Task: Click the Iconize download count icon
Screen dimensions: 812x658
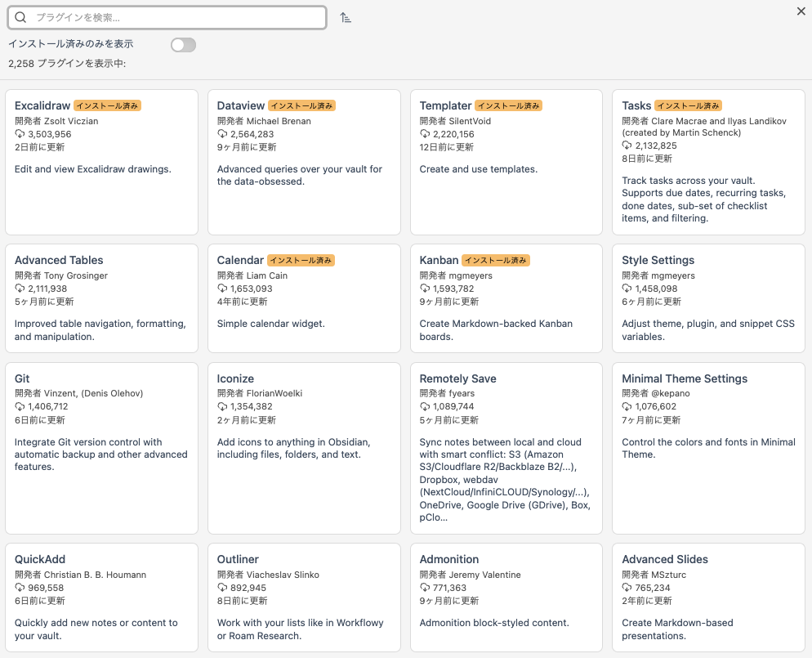Action: [x=222, y=406]
